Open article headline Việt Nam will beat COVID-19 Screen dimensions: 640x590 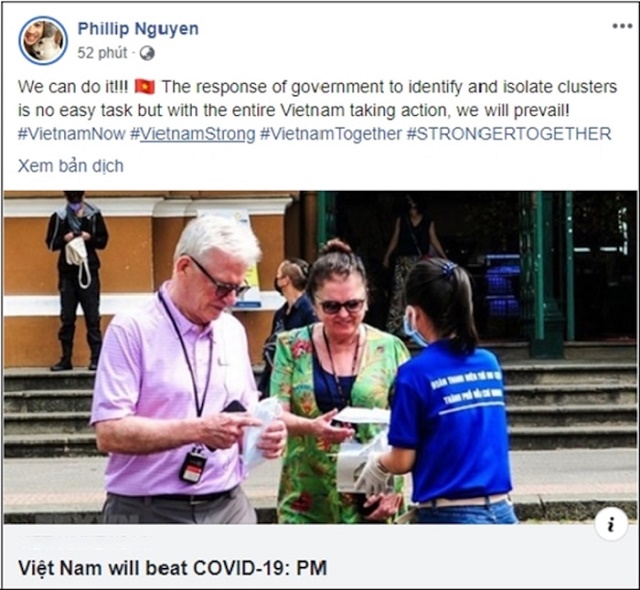click(x=172, y=568)
